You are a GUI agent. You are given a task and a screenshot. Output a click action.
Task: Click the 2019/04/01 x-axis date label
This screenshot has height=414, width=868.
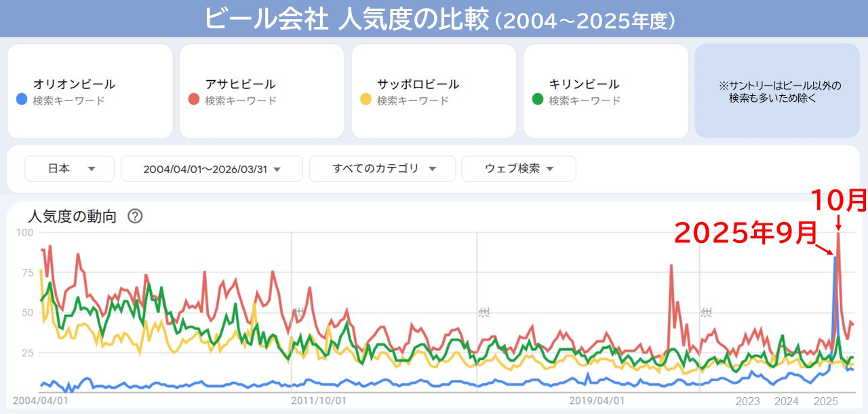597,401
